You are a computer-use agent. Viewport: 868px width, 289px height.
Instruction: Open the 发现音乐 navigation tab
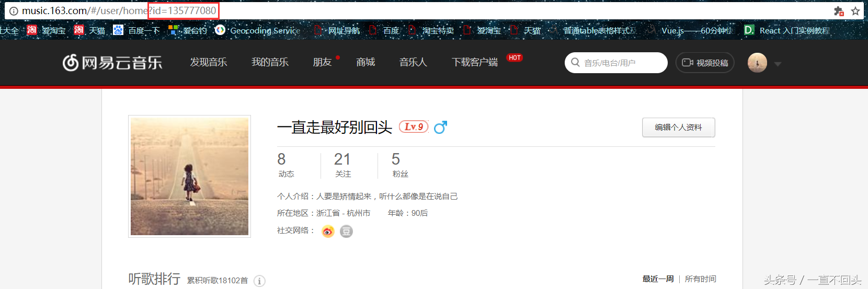coord(208,62)
